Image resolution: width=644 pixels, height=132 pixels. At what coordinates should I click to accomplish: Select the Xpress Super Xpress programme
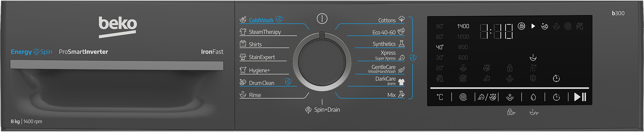tap(385, 55)
